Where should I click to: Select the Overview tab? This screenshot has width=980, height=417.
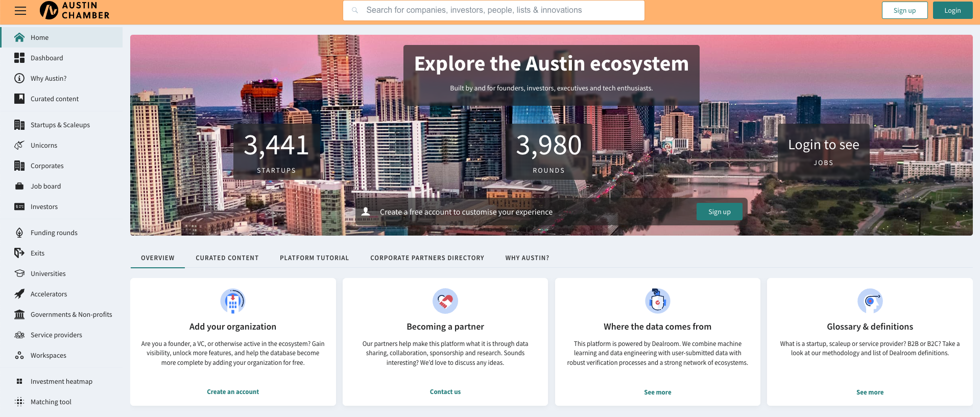coord(158,258)
